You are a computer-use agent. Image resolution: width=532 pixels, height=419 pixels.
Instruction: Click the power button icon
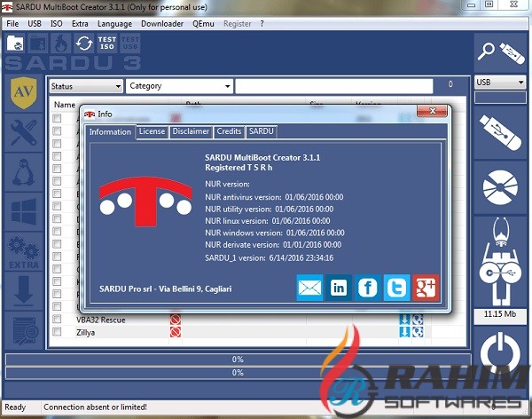[501, 352]
